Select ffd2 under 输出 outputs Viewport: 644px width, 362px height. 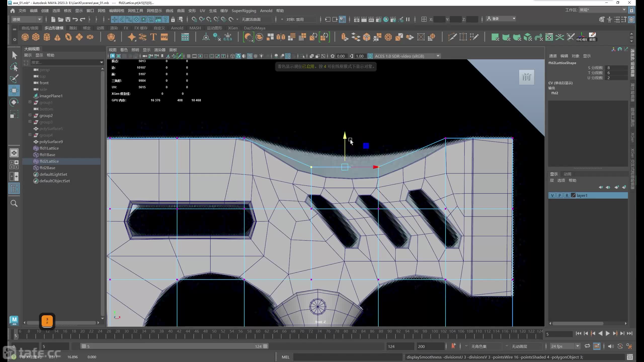click(x=554, y=93)
